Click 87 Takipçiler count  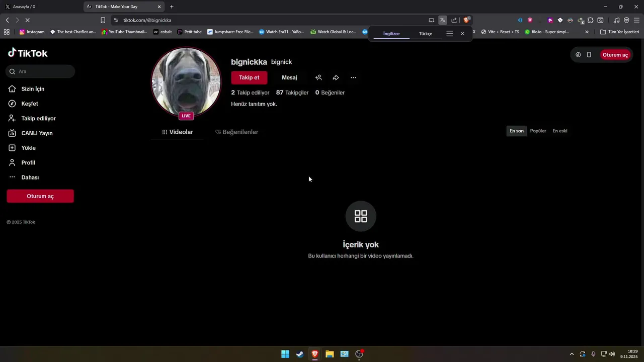tap(292, 93)
